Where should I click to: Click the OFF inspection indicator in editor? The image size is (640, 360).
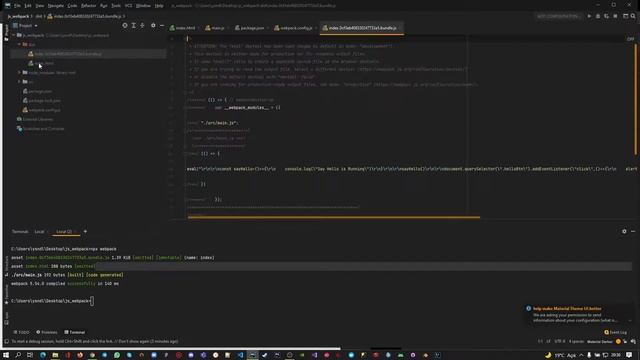630,39
